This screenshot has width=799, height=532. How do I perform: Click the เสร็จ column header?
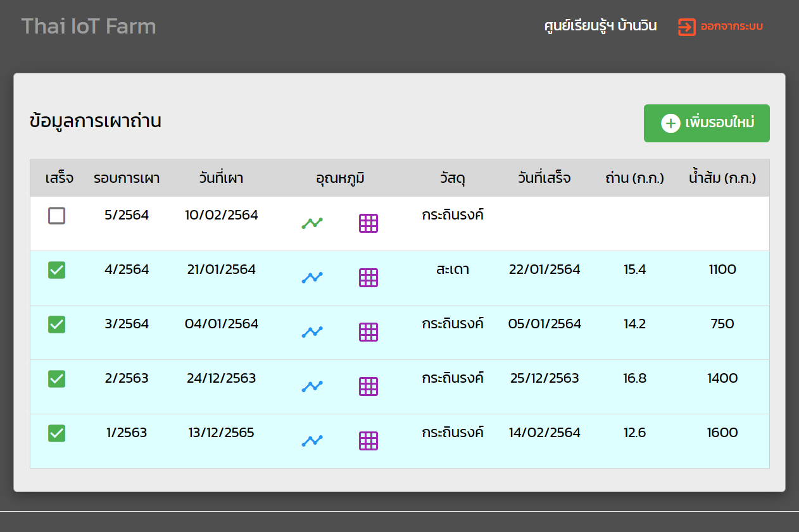click(60, 178)
